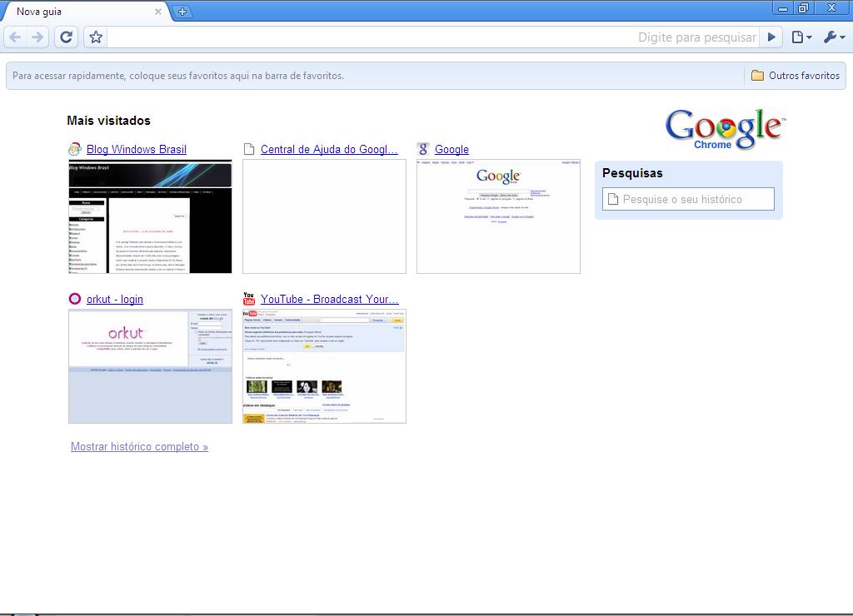Open Central de Ajuda do Google link
Screen dimensions: 853x616
pyautogui.click(x=329, y=149)
